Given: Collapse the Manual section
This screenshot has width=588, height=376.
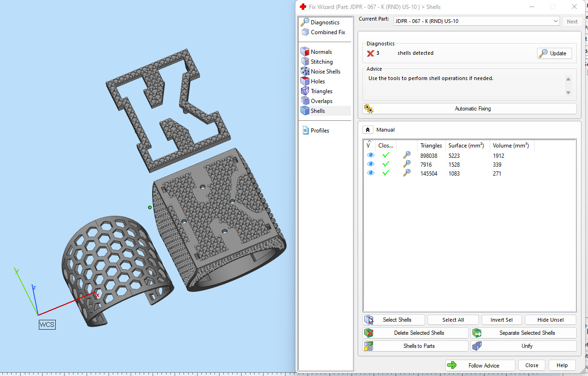Looking at the screenshot, I should (368, 130).
